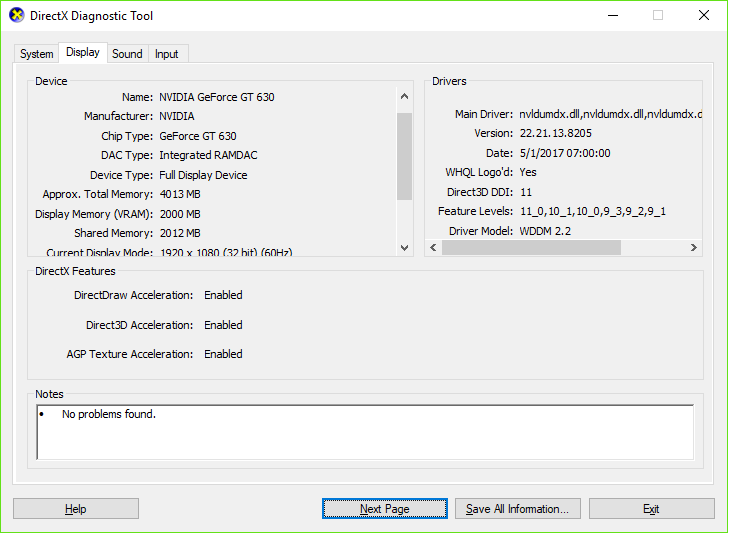This screenshot has height=533, width=729.
Task: Open Help with the Help button
Action: (x=76, y=509)
